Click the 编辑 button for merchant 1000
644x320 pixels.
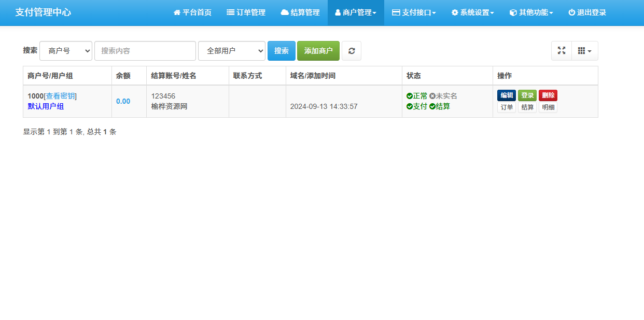[507, 95]
